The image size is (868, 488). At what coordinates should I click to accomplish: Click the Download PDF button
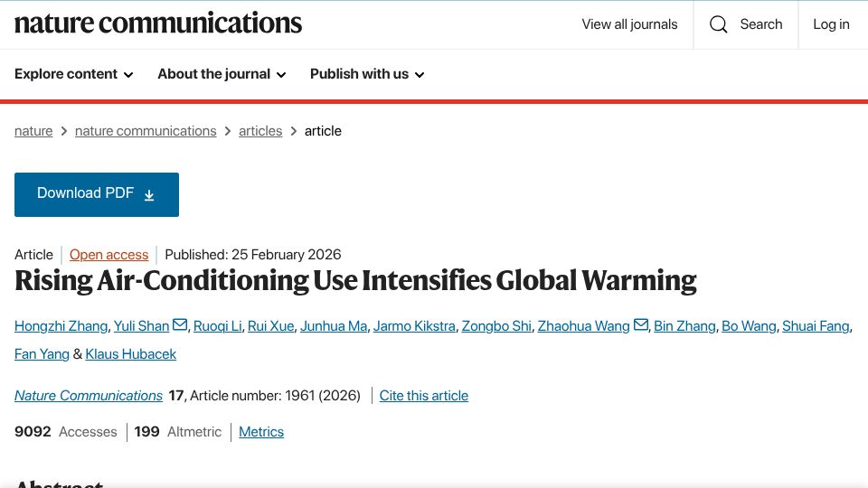[x=97, y=195]
